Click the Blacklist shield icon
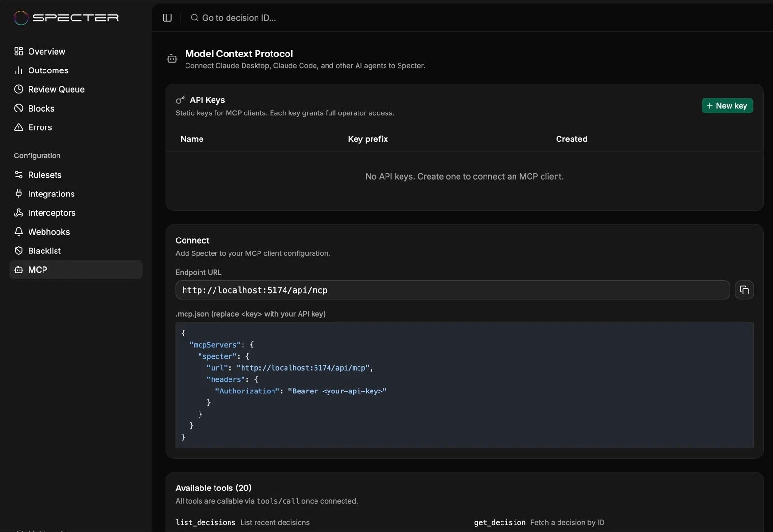The image size is (773, 532). (x=19, y=251)
